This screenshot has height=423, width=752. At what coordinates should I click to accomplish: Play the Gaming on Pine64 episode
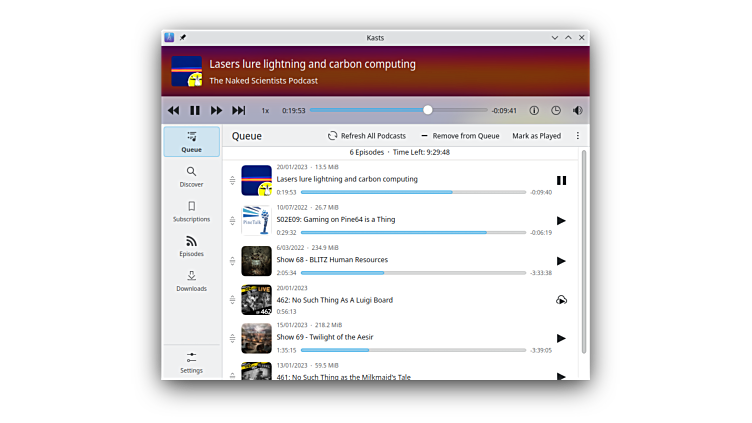point(561,220)
